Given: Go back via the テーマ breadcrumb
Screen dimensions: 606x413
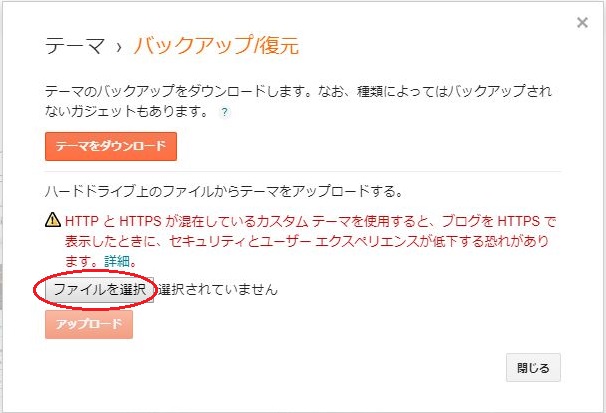Looking at the screenshot, I should coord(75,46).
